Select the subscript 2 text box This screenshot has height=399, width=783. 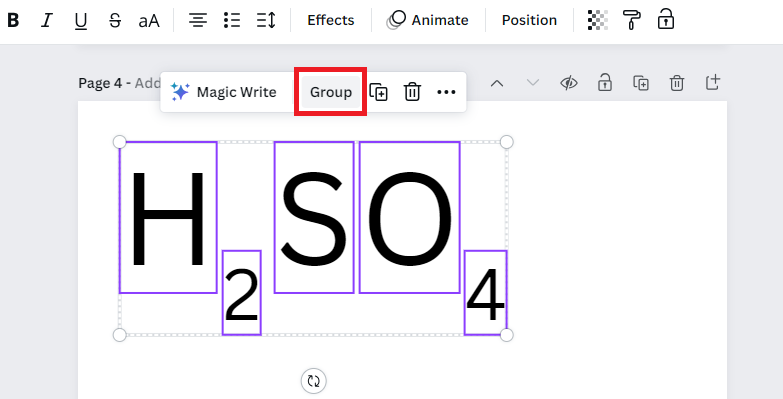242,293
